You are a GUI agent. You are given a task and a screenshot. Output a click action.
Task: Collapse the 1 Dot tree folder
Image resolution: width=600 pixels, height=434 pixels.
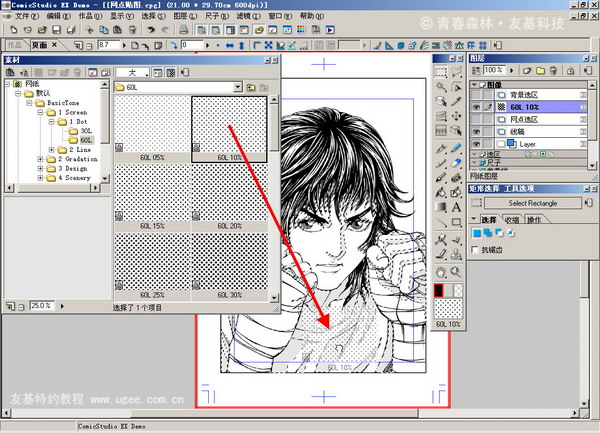51,121
